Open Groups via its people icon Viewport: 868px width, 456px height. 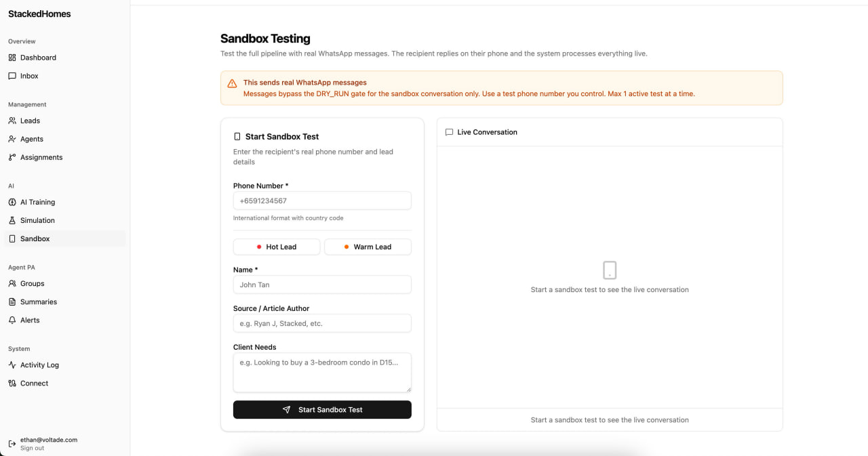(x=12, y=283)
